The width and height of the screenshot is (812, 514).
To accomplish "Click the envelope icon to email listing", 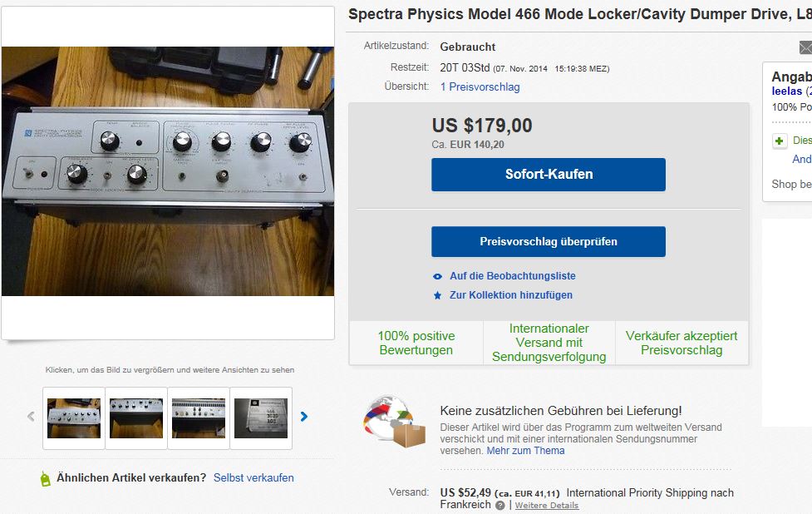I will 805,47.
